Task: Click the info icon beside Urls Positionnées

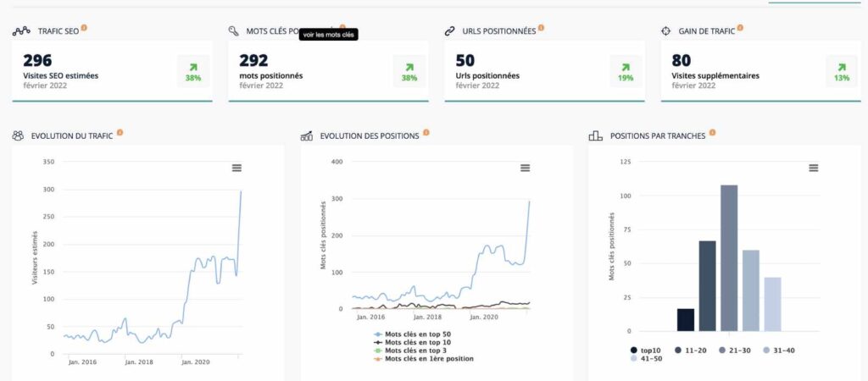Action: coord(541,28)
